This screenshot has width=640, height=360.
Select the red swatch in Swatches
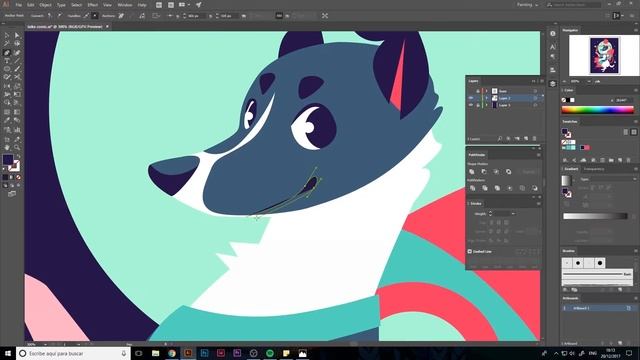click(587, 147)
